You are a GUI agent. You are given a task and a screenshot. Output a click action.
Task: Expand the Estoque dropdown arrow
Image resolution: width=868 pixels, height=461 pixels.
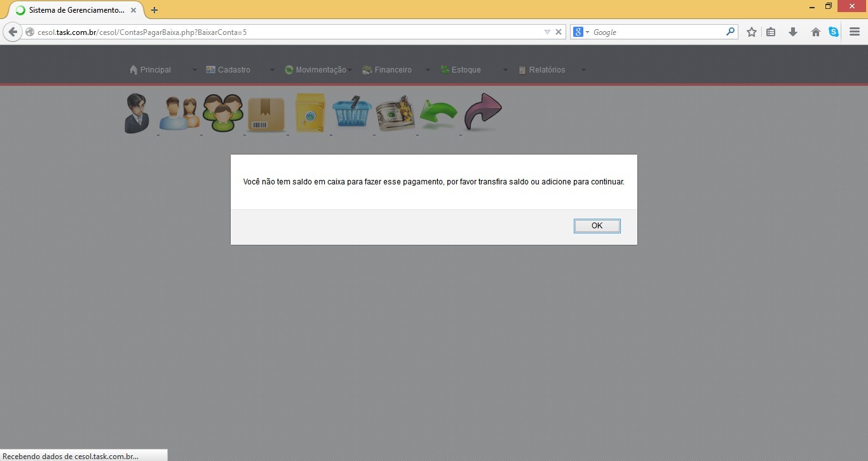click(505, 70)
